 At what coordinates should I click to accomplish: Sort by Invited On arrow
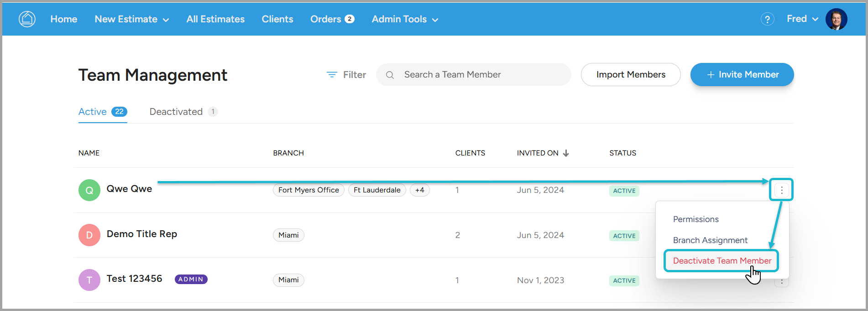566,153
